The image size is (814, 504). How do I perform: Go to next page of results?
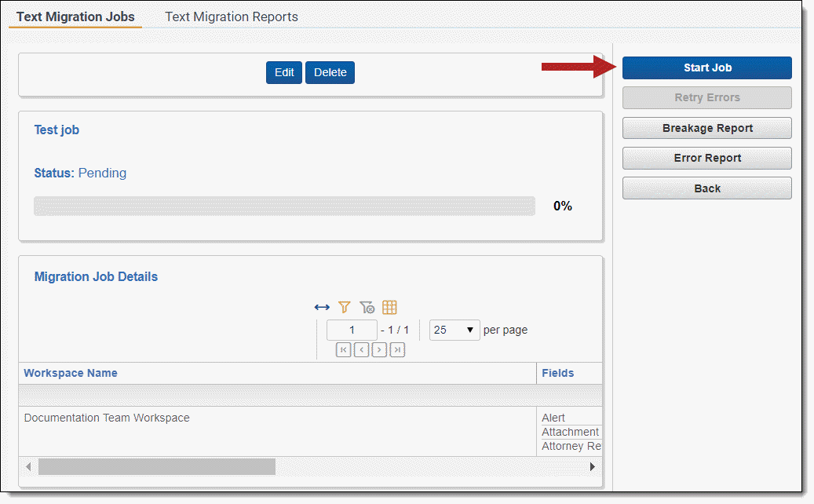[379, 350]
